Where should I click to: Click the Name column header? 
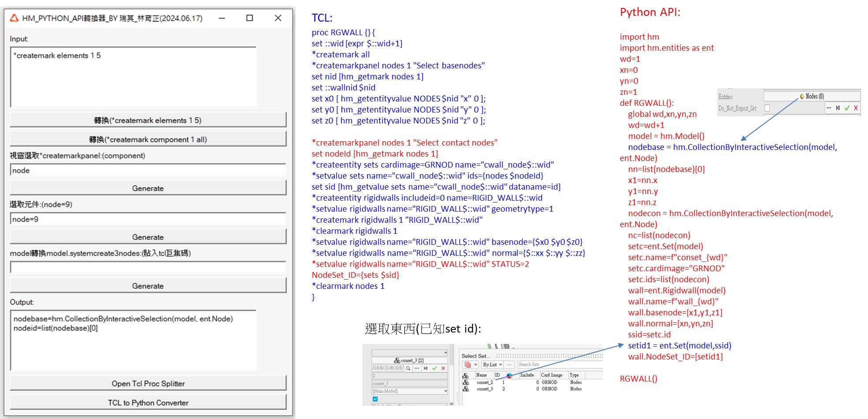pos(481,375)
